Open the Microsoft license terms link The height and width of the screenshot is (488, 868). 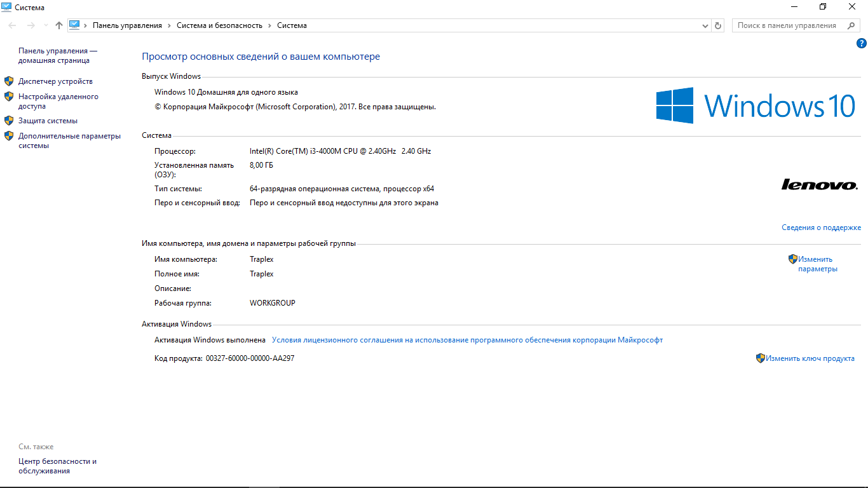(x=467, y=340)
